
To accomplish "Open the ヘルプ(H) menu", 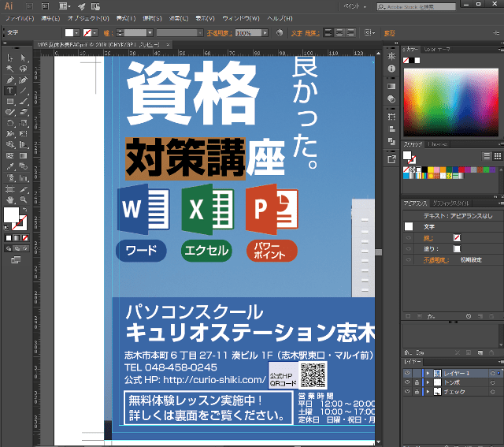I will (280, 18).
